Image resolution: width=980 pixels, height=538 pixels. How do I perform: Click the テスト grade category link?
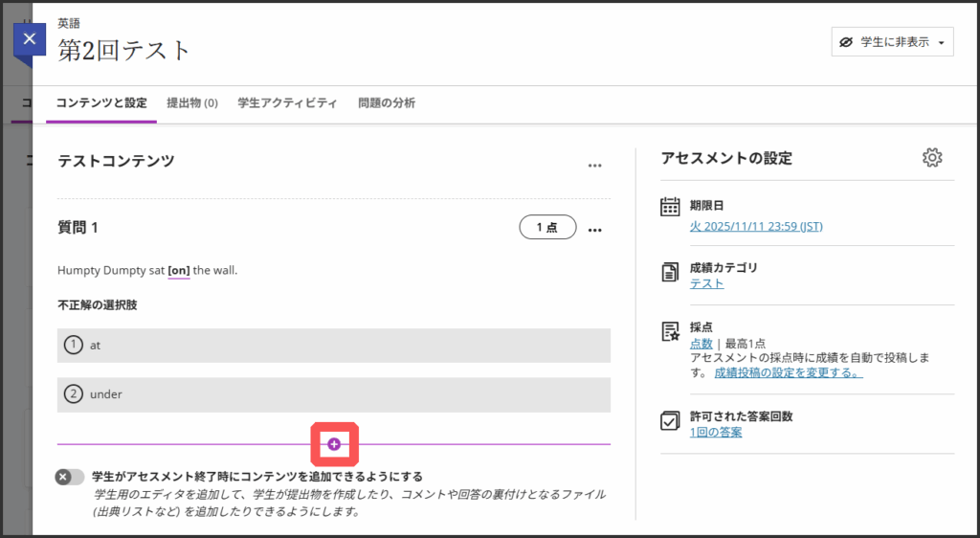pos(706,283)
